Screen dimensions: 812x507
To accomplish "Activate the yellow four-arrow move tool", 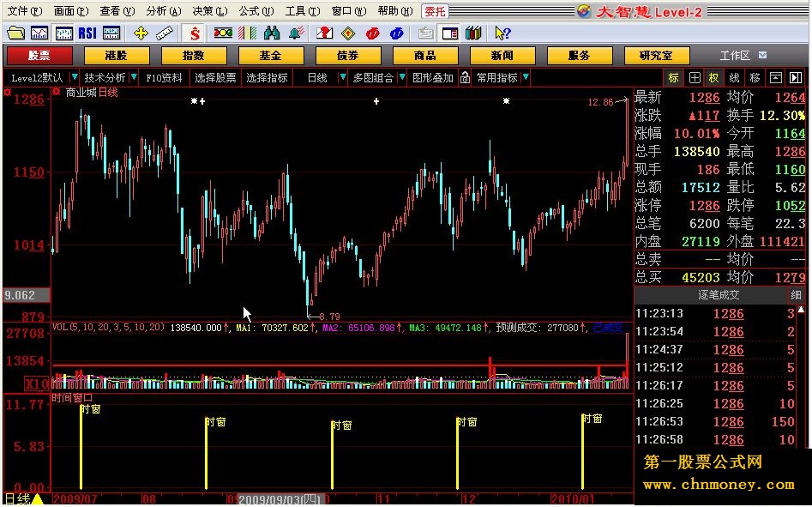I will (x=141, y=33).
